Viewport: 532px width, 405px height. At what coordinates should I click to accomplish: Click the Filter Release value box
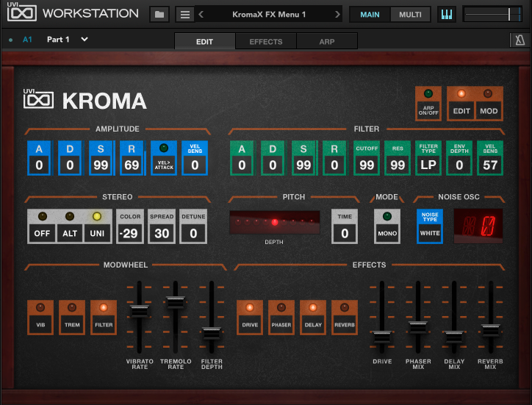[334, 165]
